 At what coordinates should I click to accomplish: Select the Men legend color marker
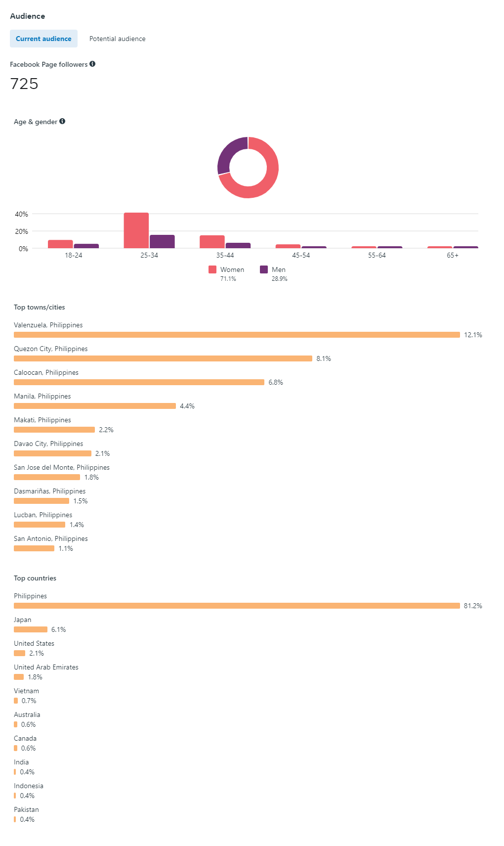[x=264, y=269]
